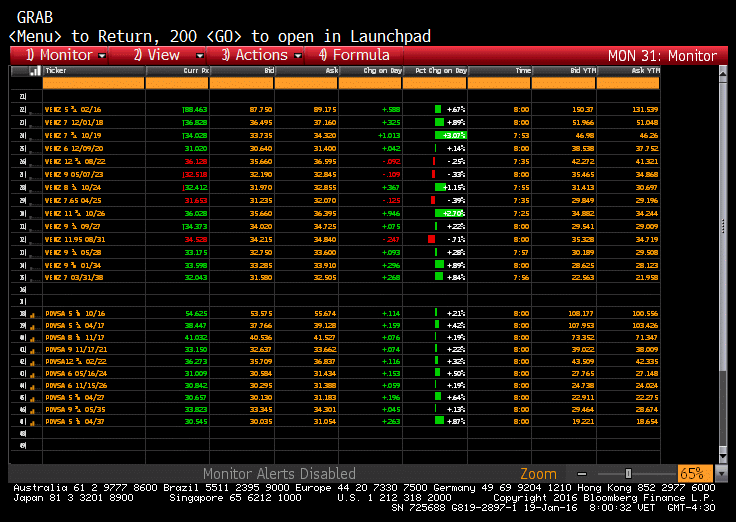Sort by the Bid column header
This screenshot has width=736, height=522.
[x=242, y=71]
